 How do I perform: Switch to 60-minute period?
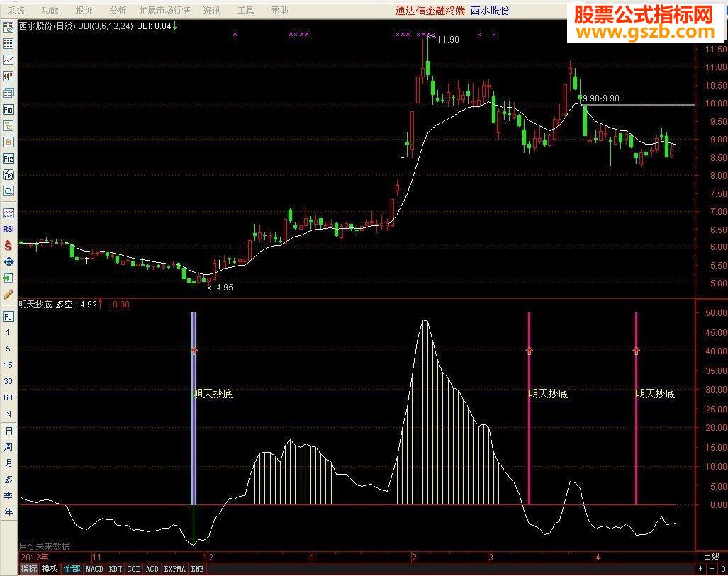click(8, 397)
